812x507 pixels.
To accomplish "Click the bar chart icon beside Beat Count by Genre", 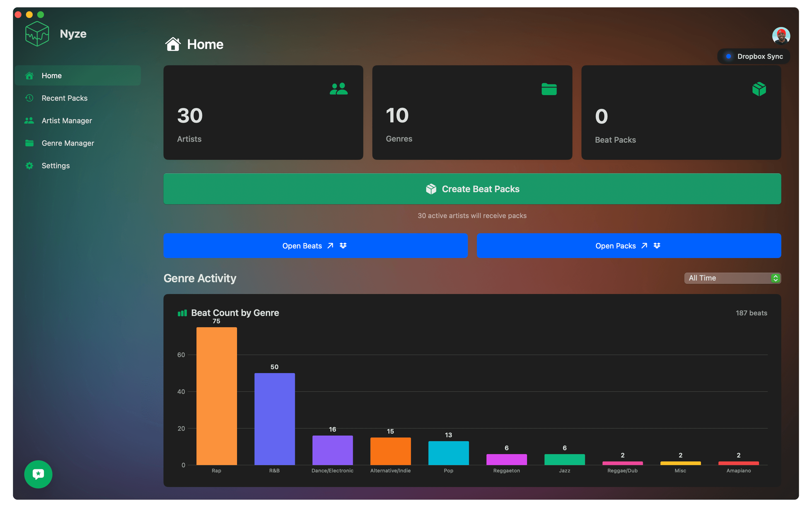I will pyautogui.click(x=182, y=313).
